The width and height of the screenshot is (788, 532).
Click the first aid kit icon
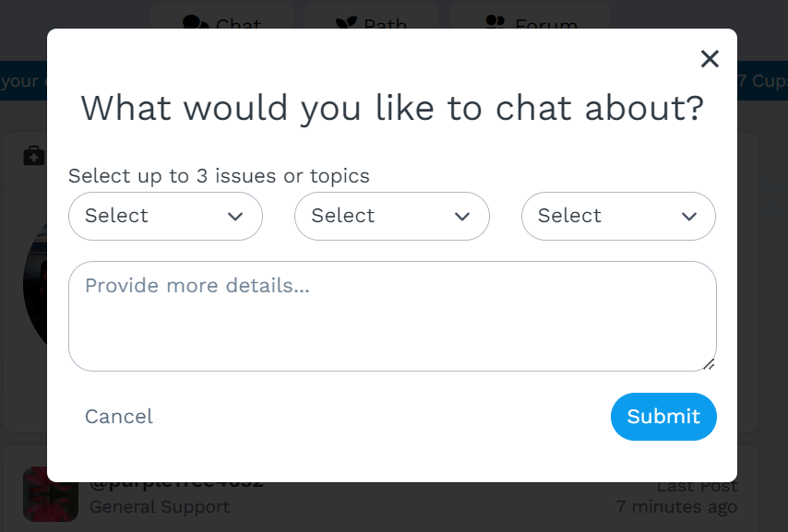point(34,156)
